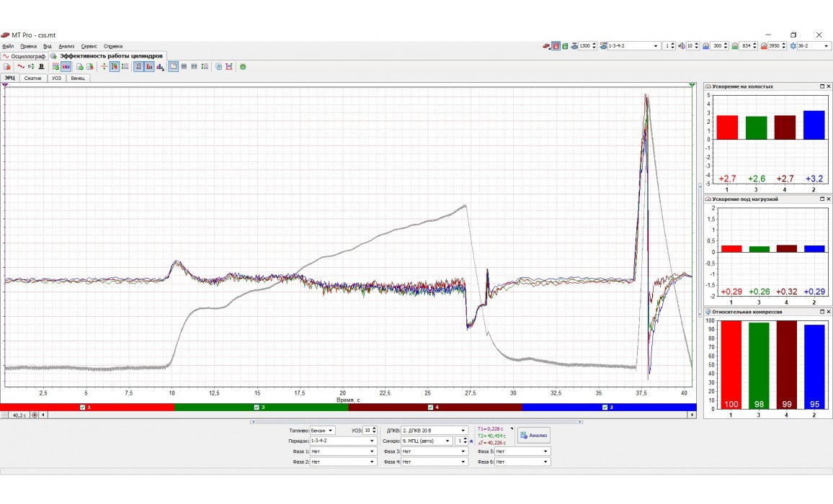Toggle cylinder 2 checkbox on blue bar
The image size is (833, 504).
click(605, 408)
